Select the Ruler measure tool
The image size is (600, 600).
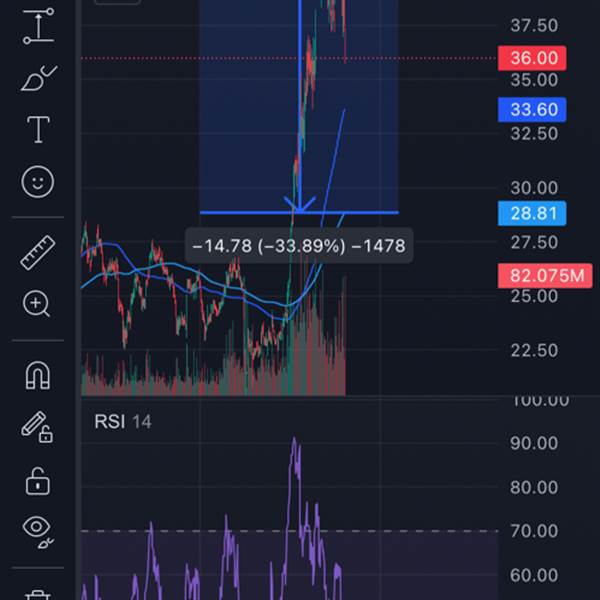tap(38, 253)
